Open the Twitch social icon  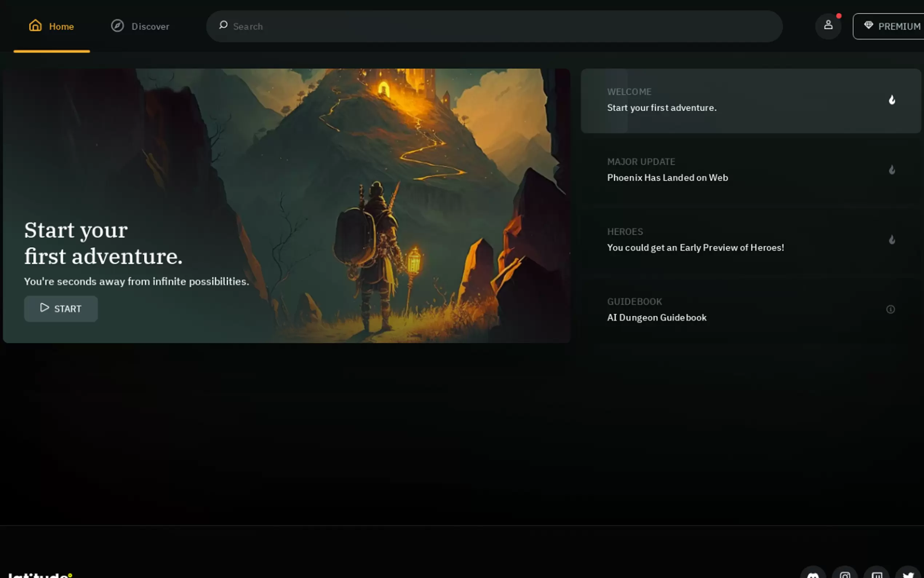[x=877, y=574]
